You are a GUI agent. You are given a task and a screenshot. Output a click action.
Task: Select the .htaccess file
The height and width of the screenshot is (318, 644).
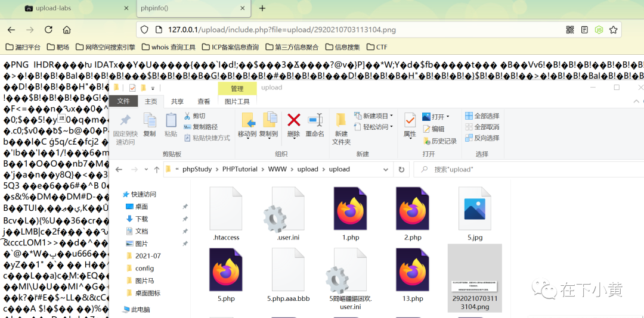click(x=226, y=214)
